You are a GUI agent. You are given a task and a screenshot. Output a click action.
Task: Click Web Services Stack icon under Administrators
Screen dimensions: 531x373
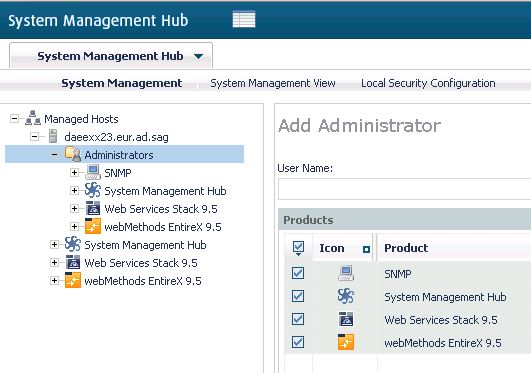coord(93,208)
